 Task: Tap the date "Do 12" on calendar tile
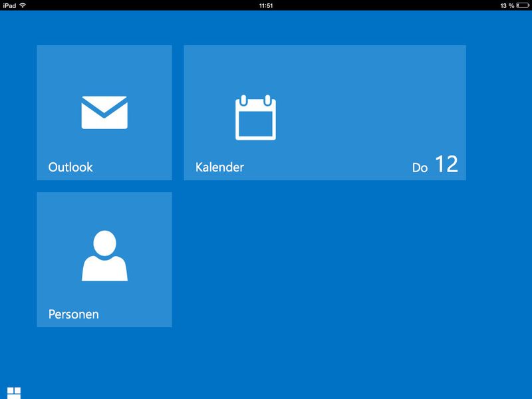click(x=435, y=164)
